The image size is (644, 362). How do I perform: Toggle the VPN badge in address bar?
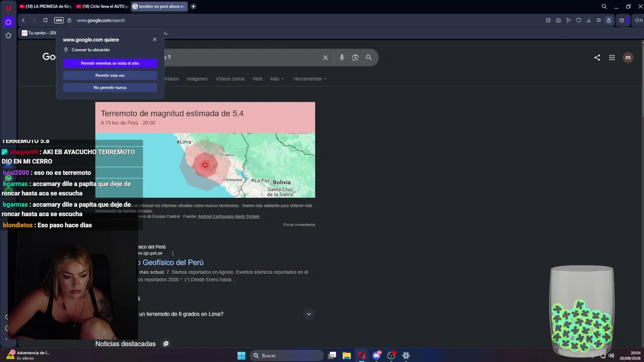(59, 20)
